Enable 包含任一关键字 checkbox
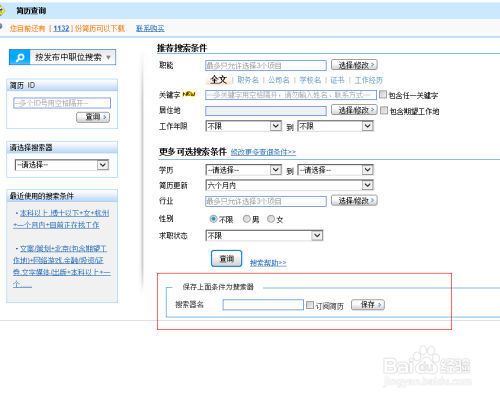Screen dimensions: 500x399 click(x=383, y=95)
